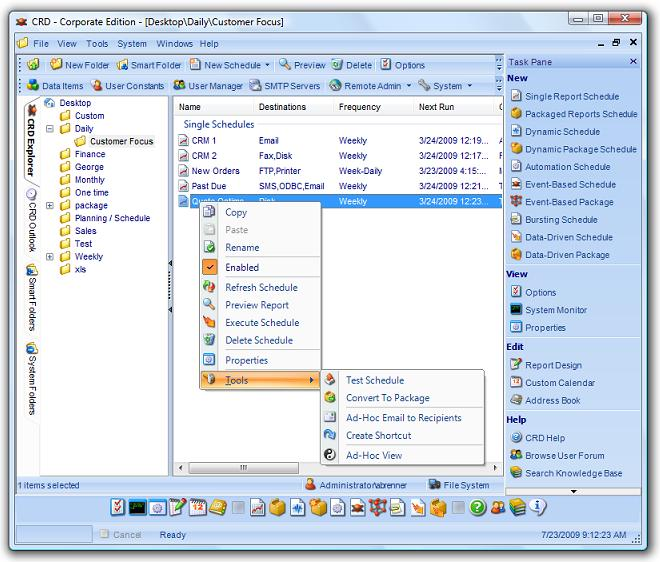Click the System Monitor icon in Task Pane
660x562 pixels.
click(x=516, y=309)
